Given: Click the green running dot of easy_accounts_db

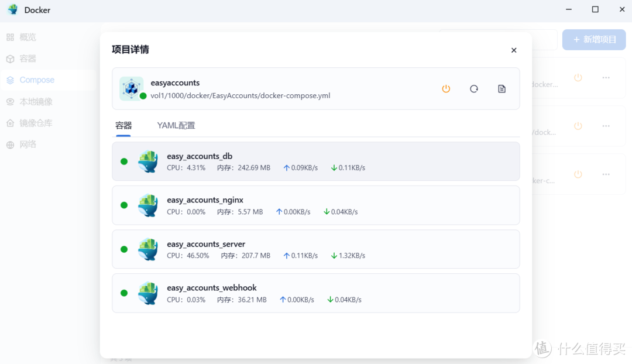Looking at the screenshot, I should pos(124,162).
